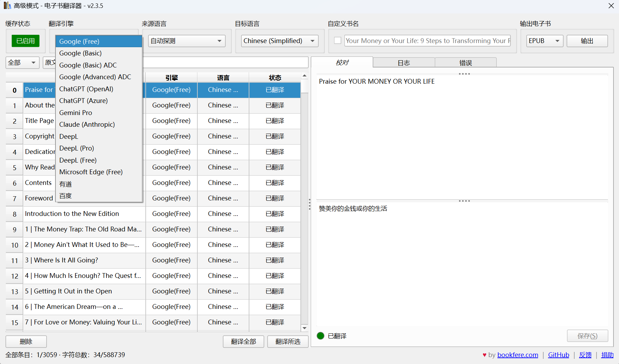Click the 保存(S) button
This screenshot has height=364, width=619.
pos(588,336)
